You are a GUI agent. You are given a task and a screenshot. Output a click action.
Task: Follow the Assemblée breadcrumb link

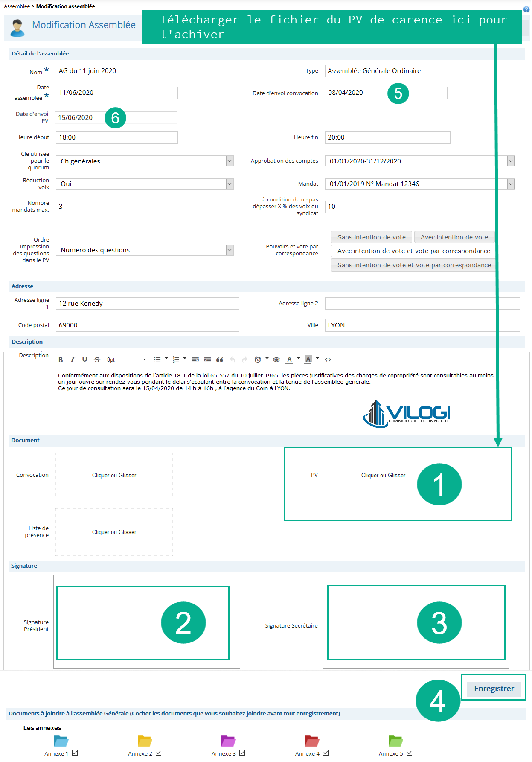click(x=17, y=6)
